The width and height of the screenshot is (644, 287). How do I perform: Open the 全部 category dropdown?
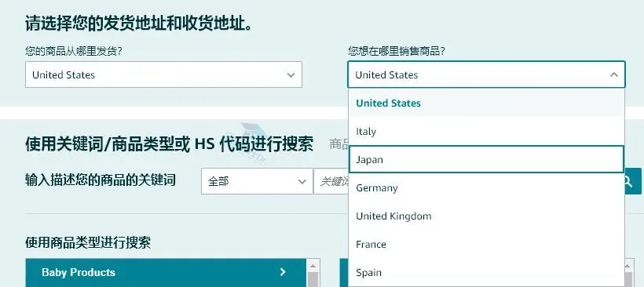click(257, 181)
